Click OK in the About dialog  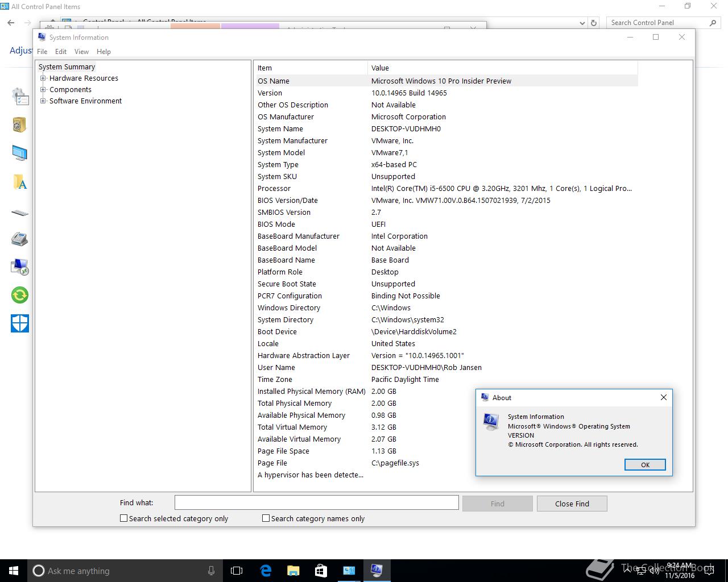click(x=645, y=465)
